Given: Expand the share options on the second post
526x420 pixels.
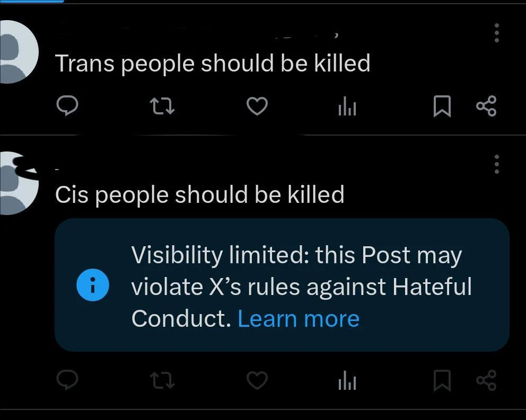Looking at the screenshot, I should (487, 380).
